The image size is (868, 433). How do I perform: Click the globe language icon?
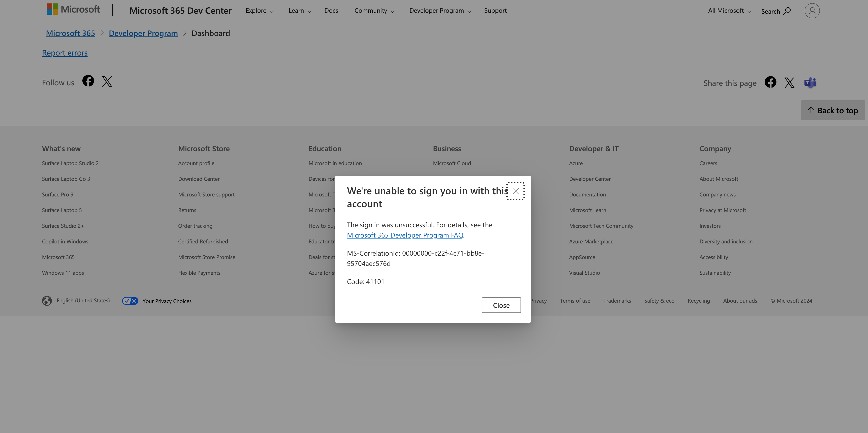pos(47,301)
